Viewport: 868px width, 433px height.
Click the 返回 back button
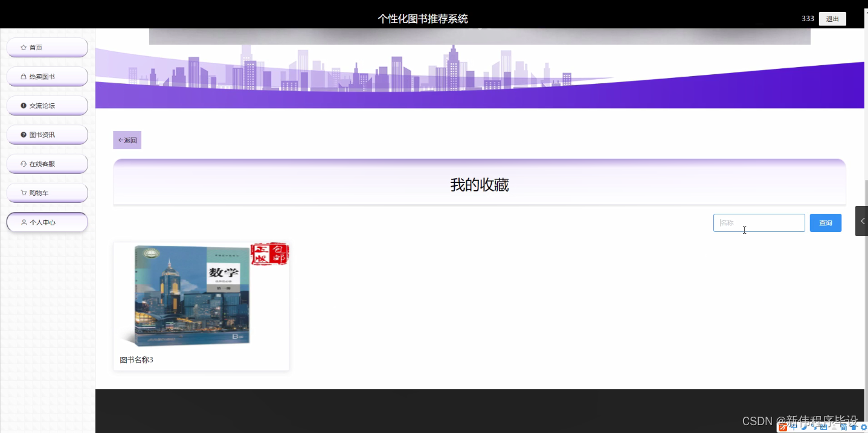tap(127, 140)
